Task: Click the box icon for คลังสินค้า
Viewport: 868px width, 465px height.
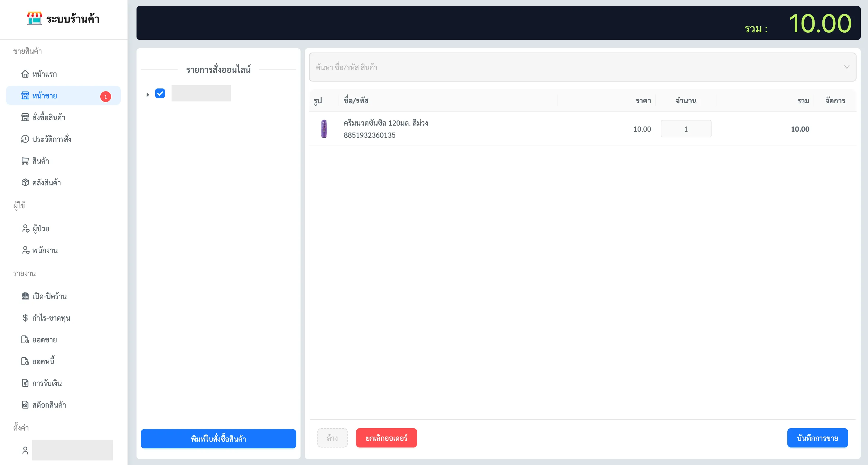Action: coord(25,182)
